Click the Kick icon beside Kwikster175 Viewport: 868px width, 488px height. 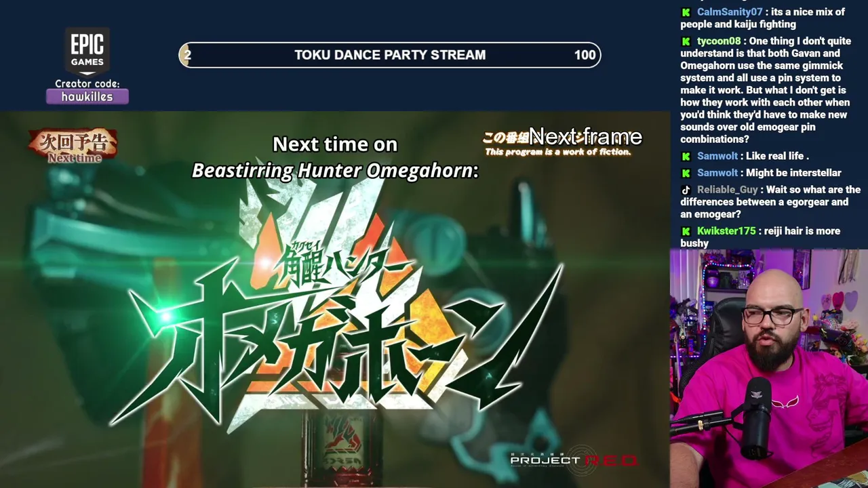[x=686, y=232]
